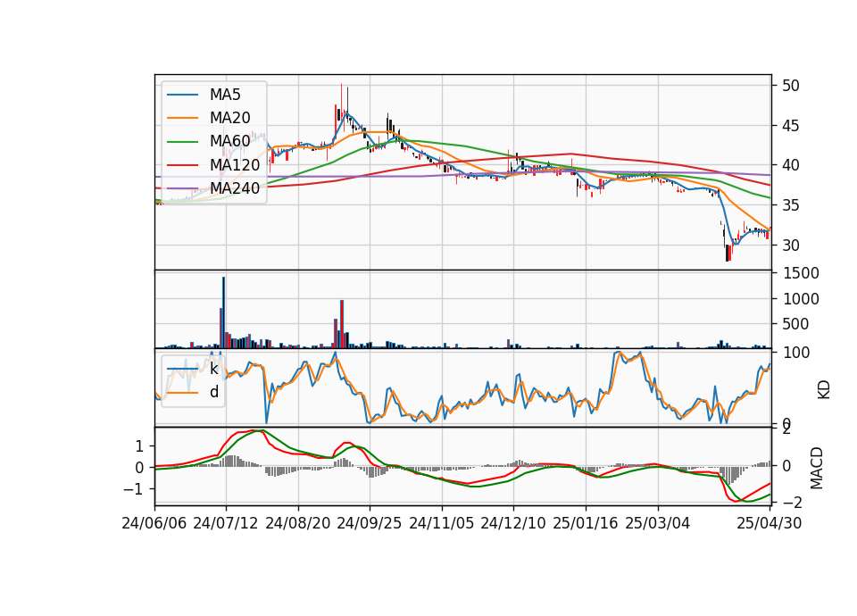Screen dimensions: 857x616
Task: Select the MA120 legend label
Action: [235, 164]
